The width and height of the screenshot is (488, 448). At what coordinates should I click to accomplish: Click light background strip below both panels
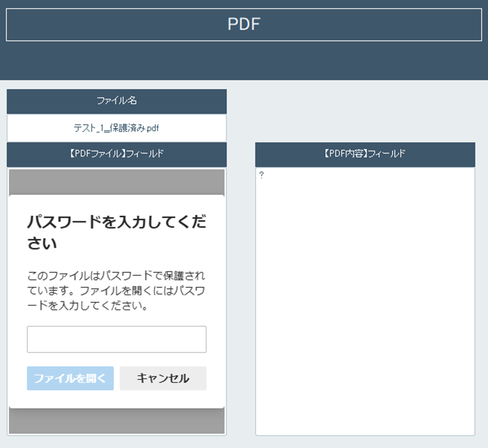pos(243,442)
